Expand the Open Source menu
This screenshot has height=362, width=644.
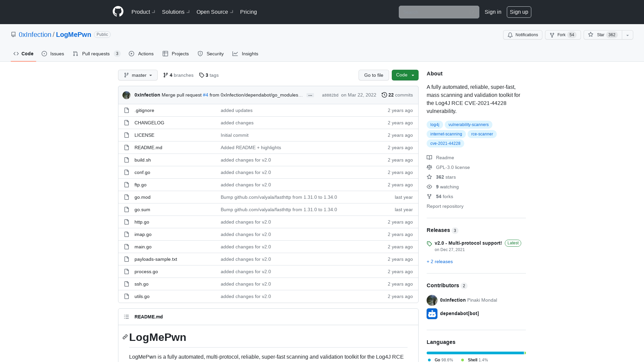point(215,12)
